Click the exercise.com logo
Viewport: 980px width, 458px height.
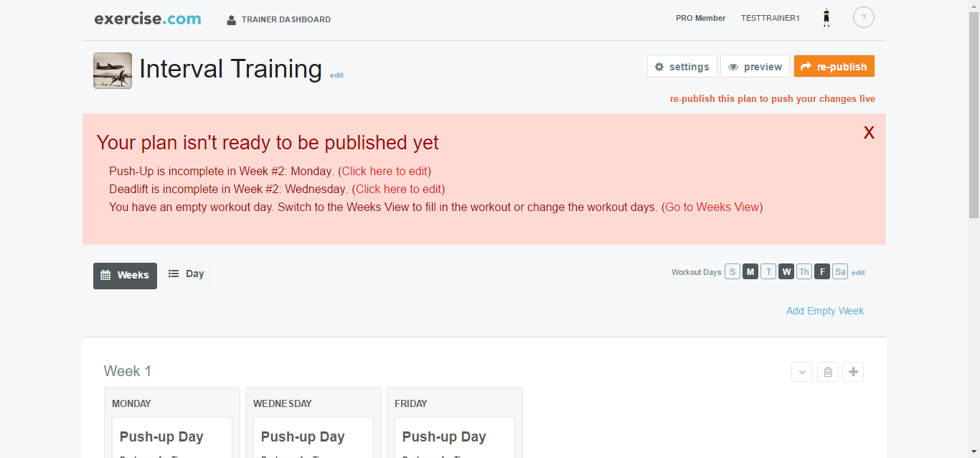click(148, 19)
